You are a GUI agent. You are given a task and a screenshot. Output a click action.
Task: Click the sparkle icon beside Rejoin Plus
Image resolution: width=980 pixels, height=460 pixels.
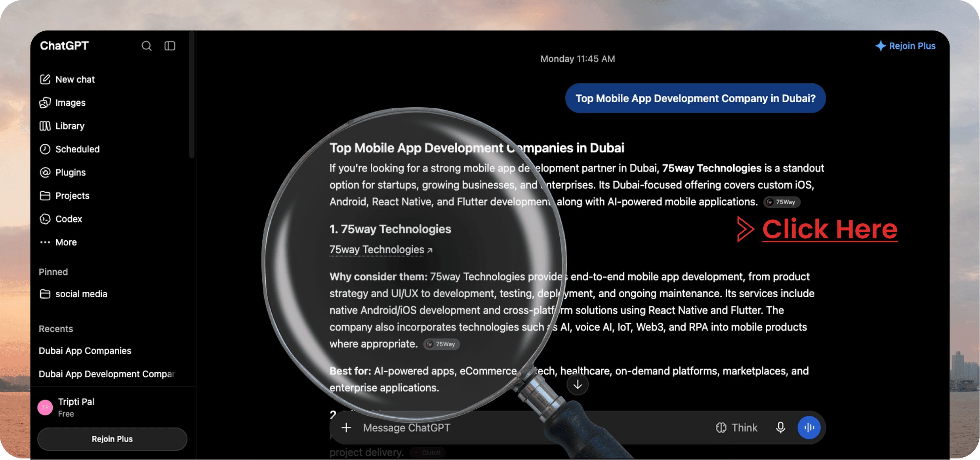[880, 46]
